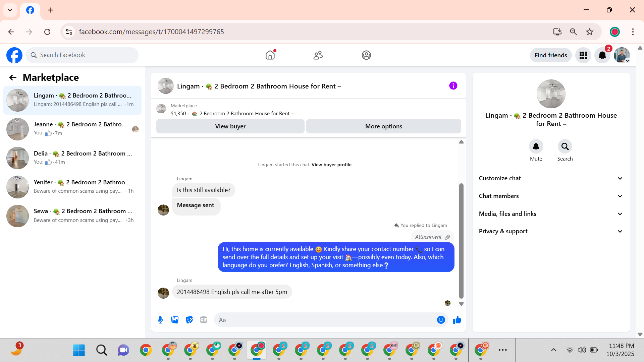Open Lingam conversation in list
Viewport: 644px width, 362px height.
coord(72,100)
